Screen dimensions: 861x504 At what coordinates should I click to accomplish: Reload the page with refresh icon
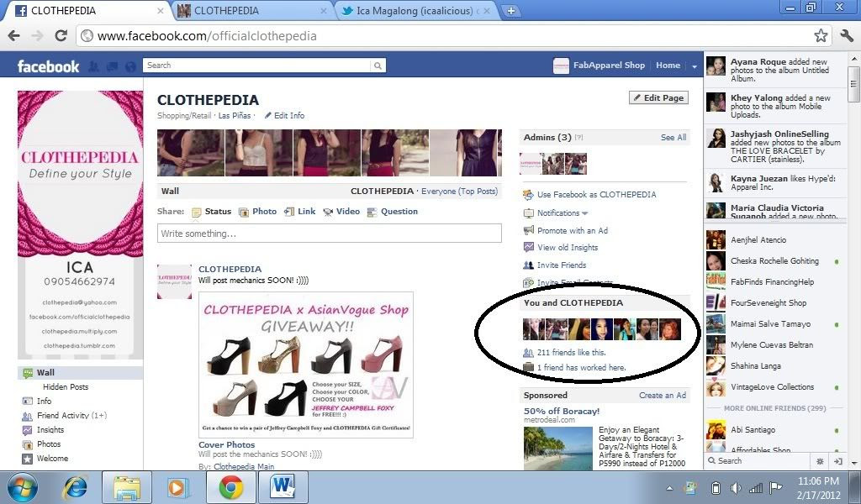pos(61,36)
